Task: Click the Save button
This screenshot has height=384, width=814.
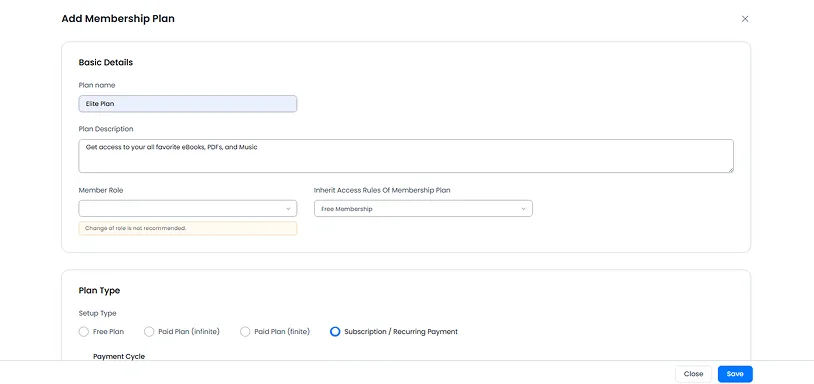Action: coord(735,374)
